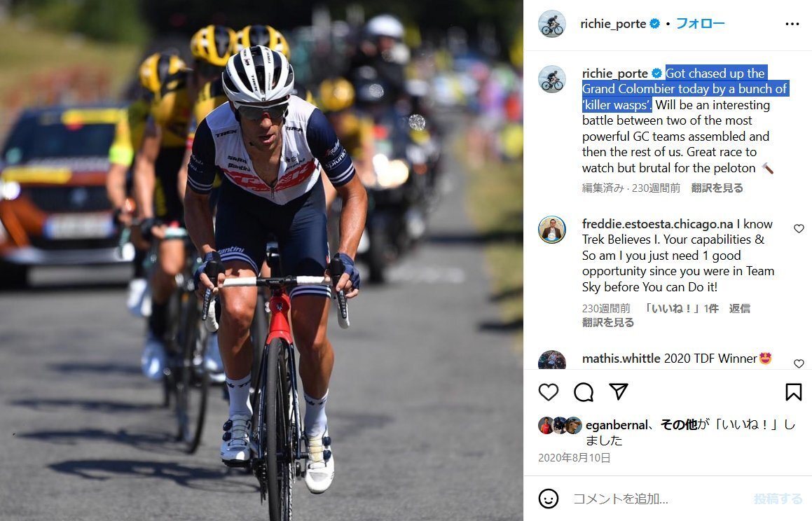Open the three-dot more options menu

click(792, 24)
